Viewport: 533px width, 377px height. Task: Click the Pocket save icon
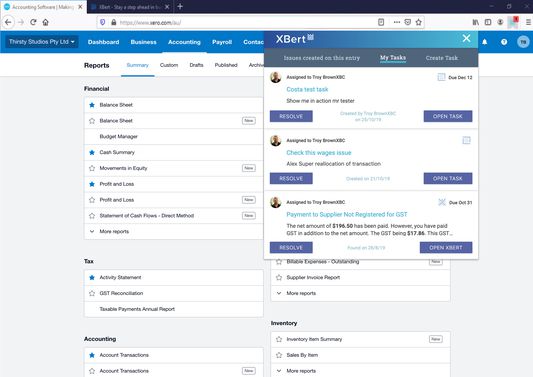point(408,22)
